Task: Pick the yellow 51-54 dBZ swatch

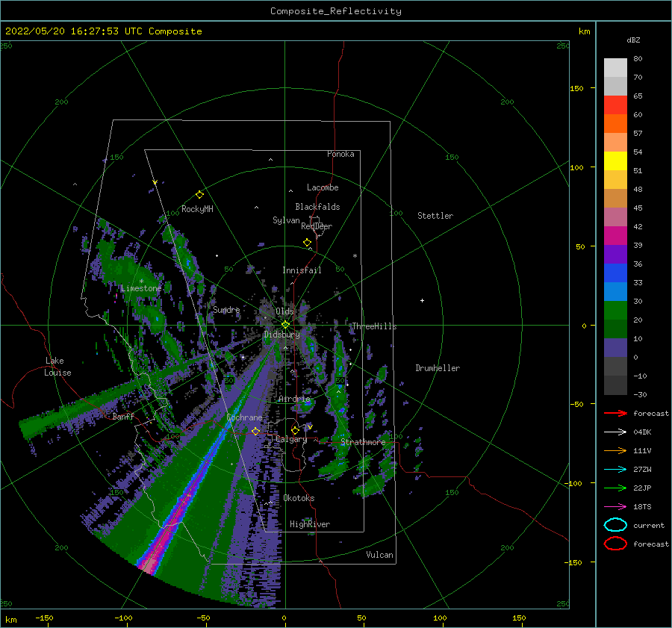Action: 615,161
